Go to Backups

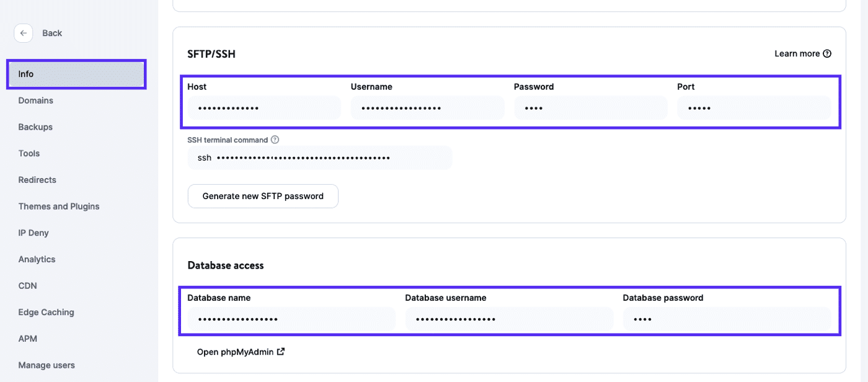35,127
